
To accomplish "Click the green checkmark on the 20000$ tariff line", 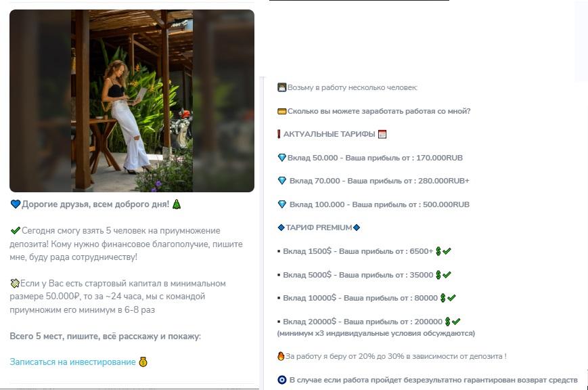I will (x=455, y=322).
